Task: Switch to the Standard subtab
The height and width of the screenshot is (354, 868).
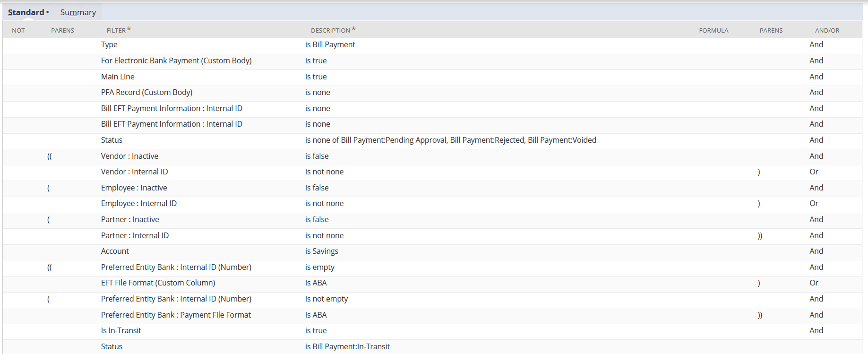Action: pyautogui.click(x=28, y=12)
